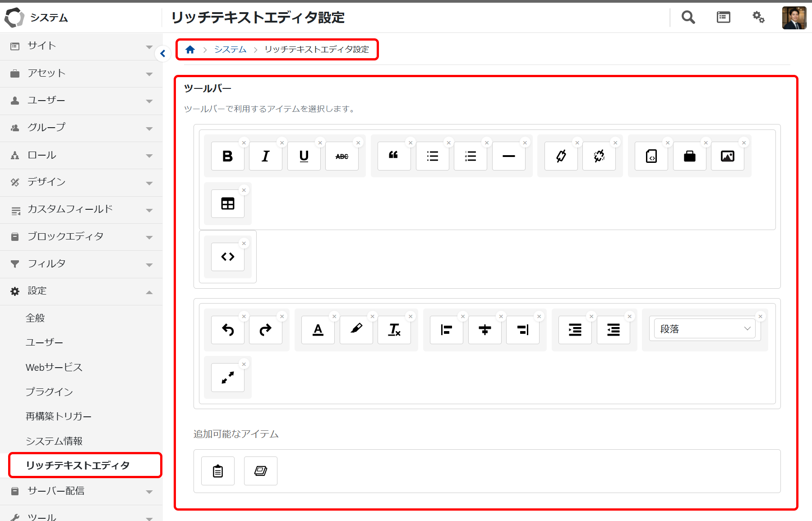812x521 pixels.
Task: Open the 段落 paragraph format dropdown
Action: point(704,329)
